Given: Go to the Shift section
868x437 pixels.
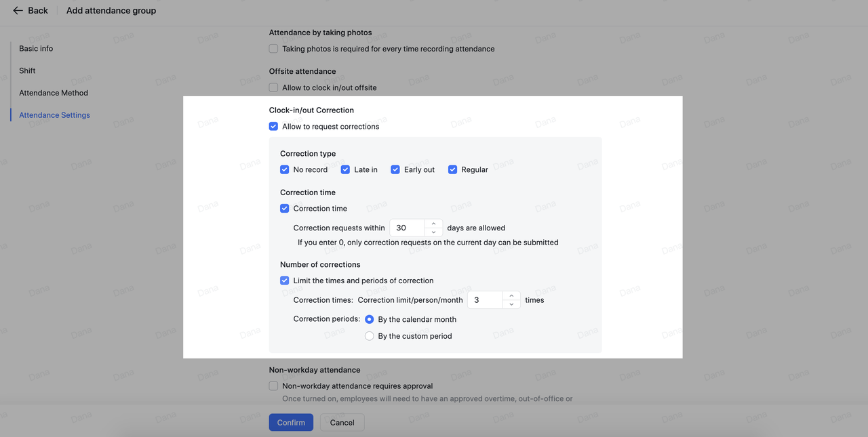Looking at the screenshot, I should 27,71.
